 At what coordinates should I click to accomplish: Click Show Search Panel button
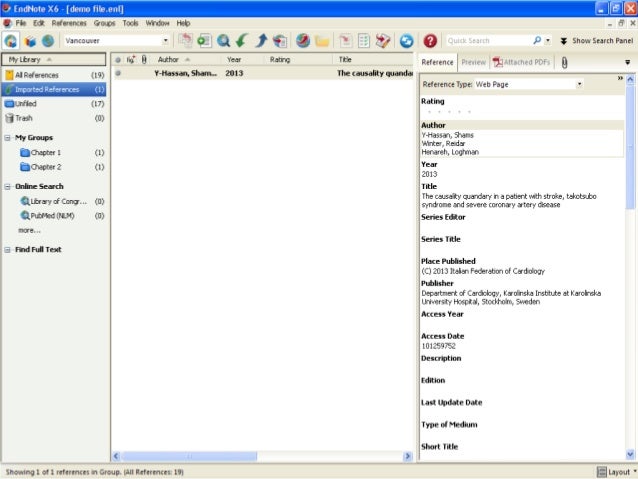pos(596,41)
